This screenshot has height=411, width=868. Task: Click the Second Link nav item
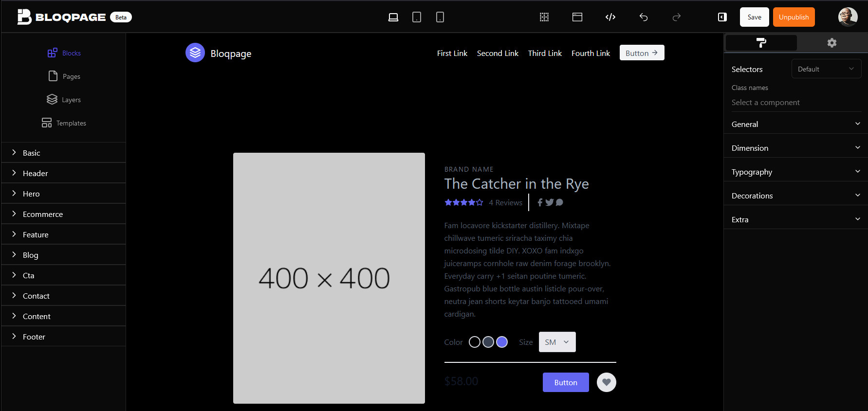point(498,53)
